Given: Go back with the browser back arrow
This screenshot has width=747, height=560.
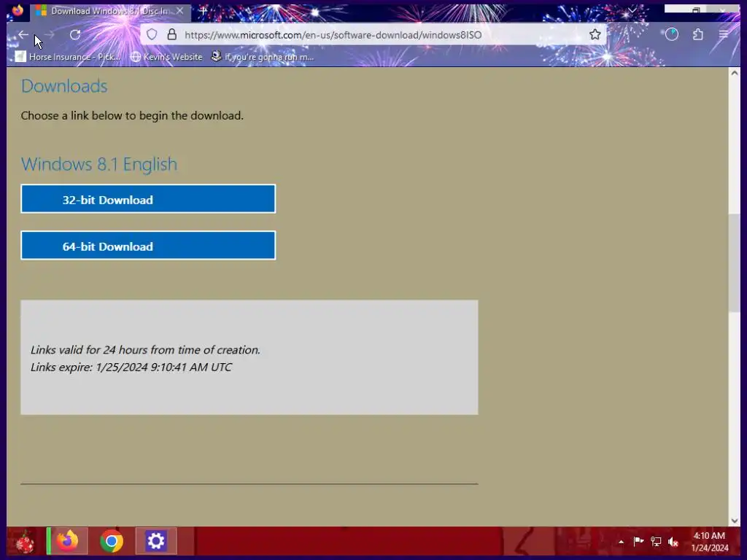Looking at the screenshot, I should [23, 35].
